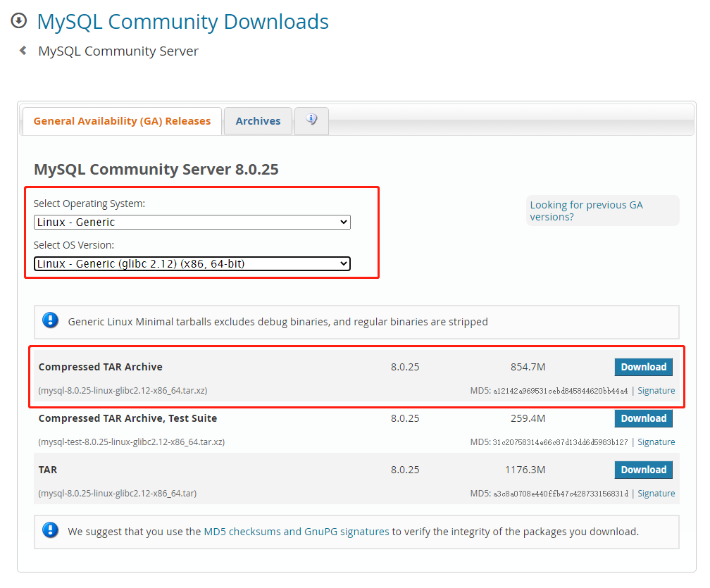Image resolution: width=710 pixels, height=588 pixels.
Task: Click Looking for previous GA versions link
Action: pos(586,211)
